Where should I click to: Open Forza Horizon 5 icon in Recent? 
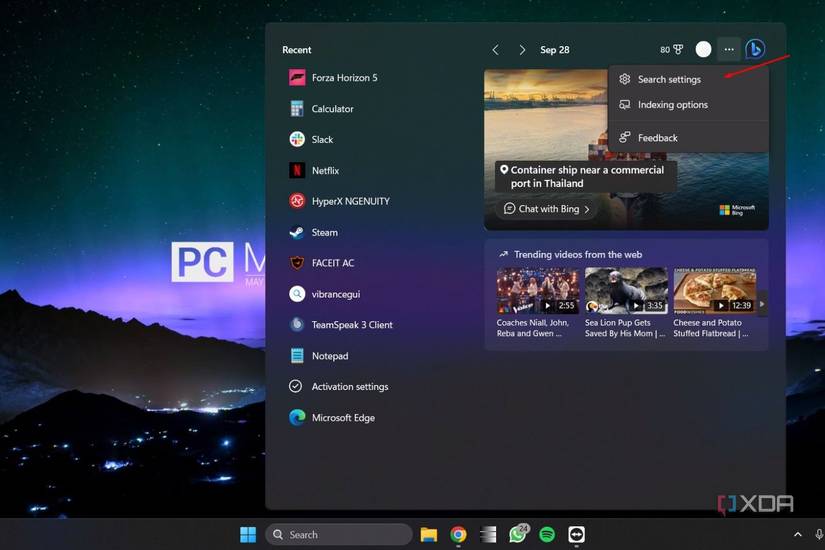click(297, 78)
